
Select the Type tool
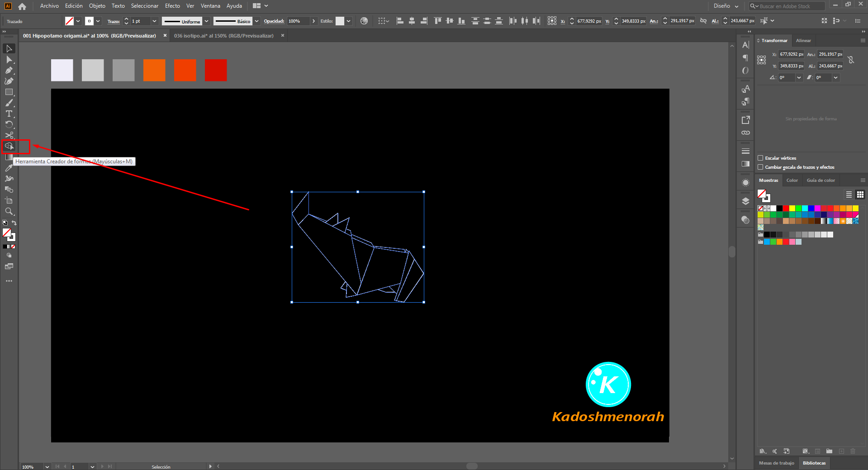[9, 114]
